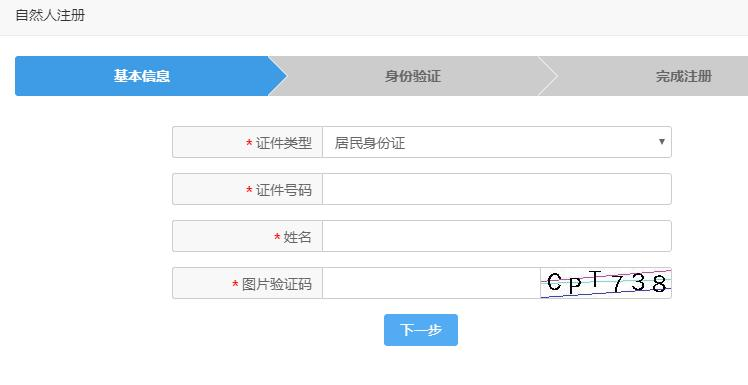Open the 证件类型 dropdown showing 居民身份证
The image size is (748, 385).
(497, 142)
